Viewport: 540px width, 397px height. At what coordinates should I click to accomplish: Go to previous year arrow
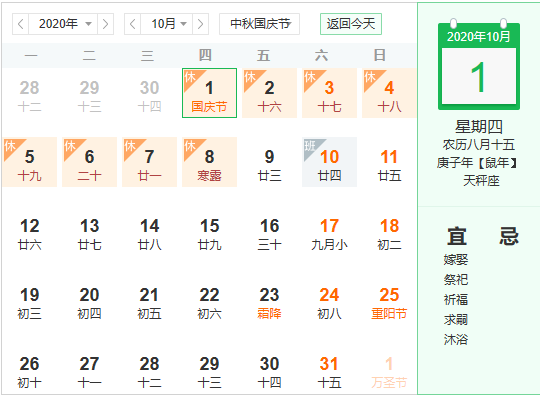pos(21,24)
